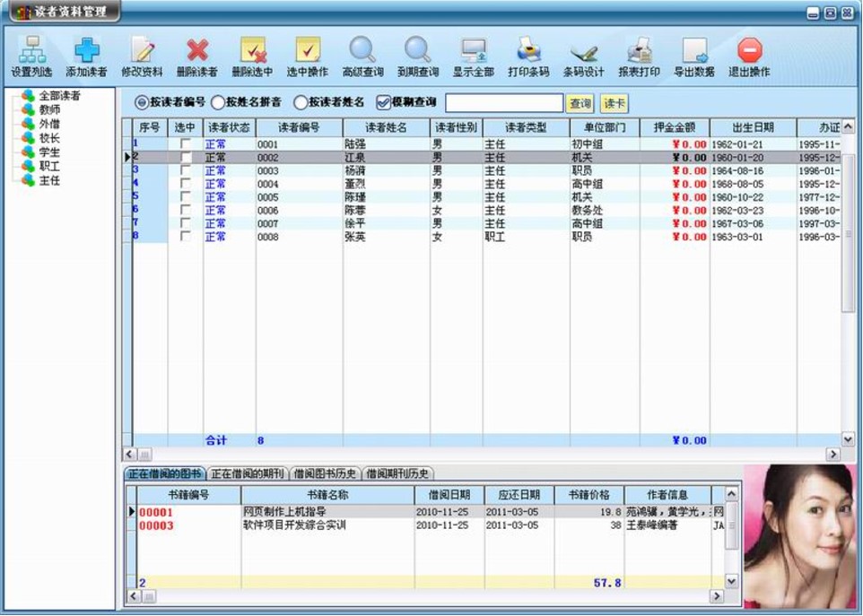Screen dimensions: 863x616
Task: Click the 查询 search button
Action: click(580, 104)
